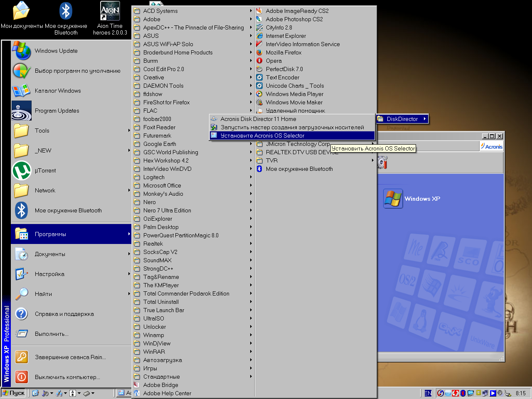Open Adobe Photoshop CS2
This screenshot has height=399, width=532.
(294, 19)
